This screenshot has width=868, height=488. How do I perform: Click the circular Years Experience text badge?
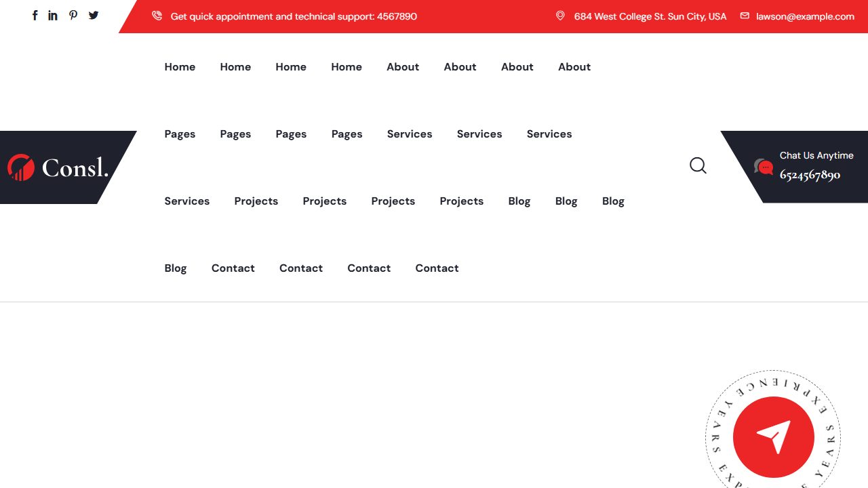pyautogui.click(x=773, y=429)
